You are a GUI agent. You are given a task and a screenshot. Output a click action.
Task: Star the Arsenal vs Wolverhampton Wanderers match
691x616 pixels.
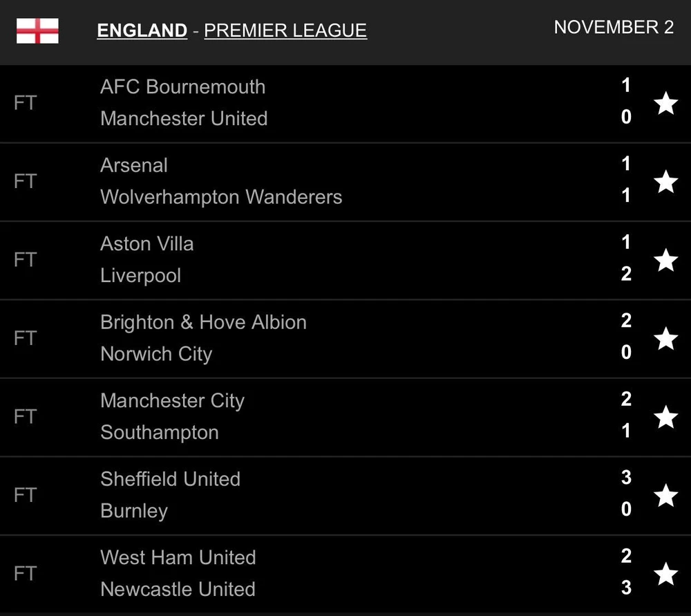[x=665, y=182]
